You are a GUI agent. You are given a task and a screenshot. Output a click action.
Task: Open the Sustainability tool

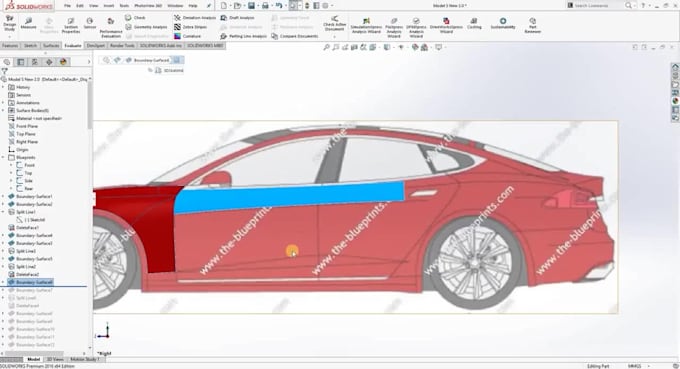point(503,23)
